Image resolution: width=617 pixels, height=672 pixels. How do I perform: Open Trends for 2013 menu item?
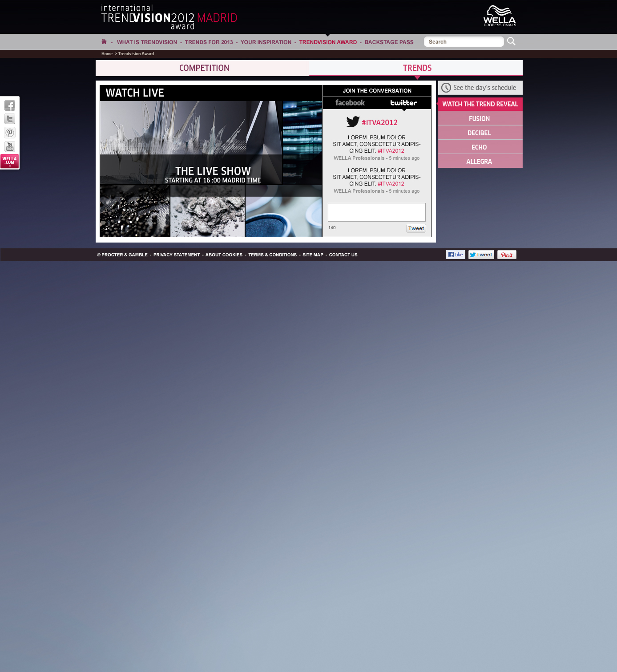click(209, 42)
